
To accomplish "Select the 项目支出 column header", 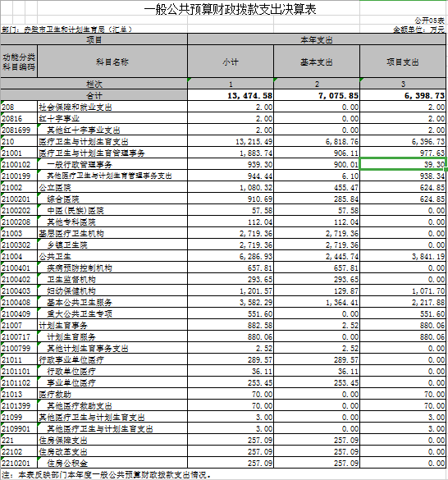I will [403, 62].
